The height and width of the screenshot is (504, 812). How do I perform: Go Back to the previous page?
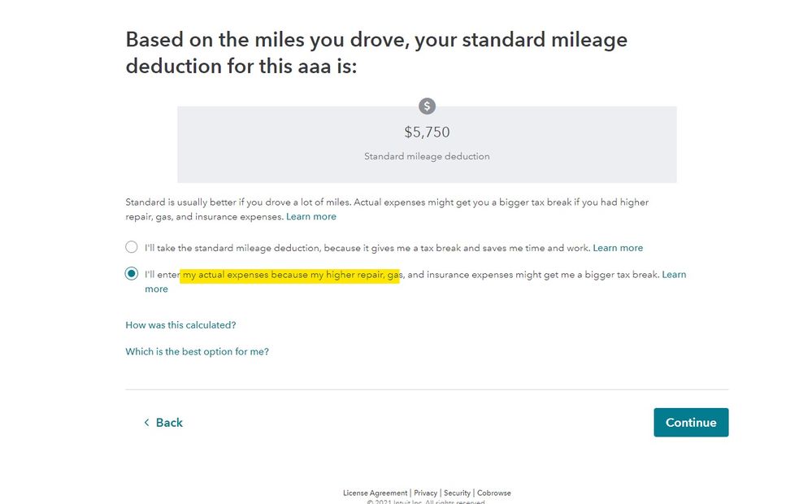pyautogui.click(x=163, y=423)
